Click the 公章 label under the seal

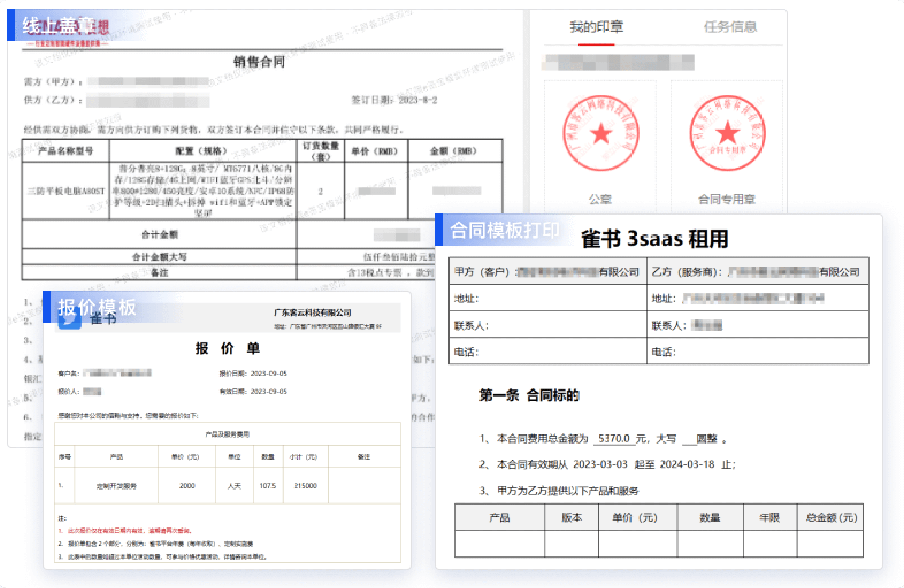(x=600, y=199)
